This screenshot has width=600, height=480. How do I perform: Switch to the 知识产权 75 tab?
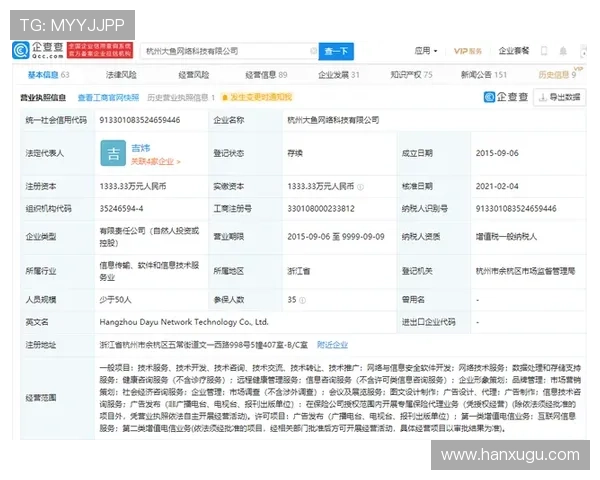tap(411, 75)
